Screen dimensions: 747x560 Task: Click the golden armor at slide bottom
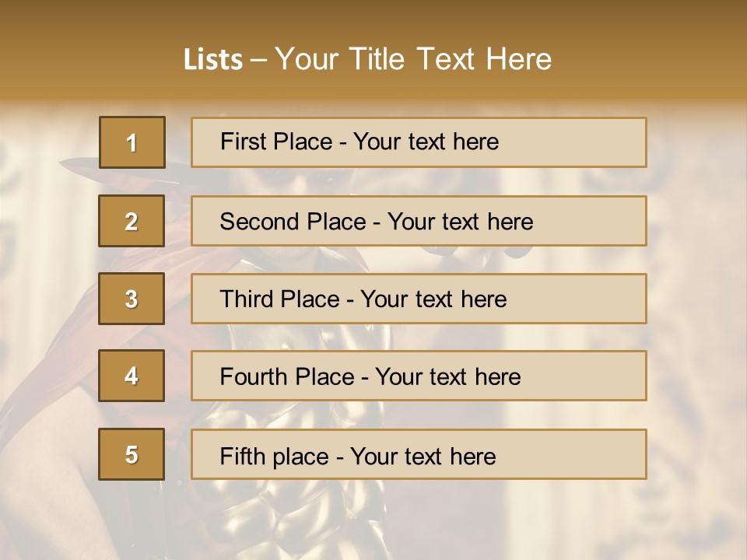tap(249, 521)
